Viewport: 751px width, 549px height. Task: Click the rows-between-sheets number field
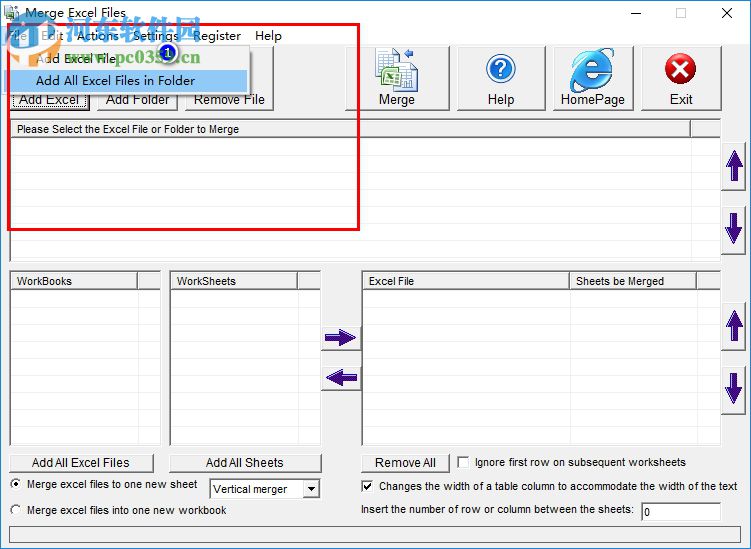[x=681, y=512]
